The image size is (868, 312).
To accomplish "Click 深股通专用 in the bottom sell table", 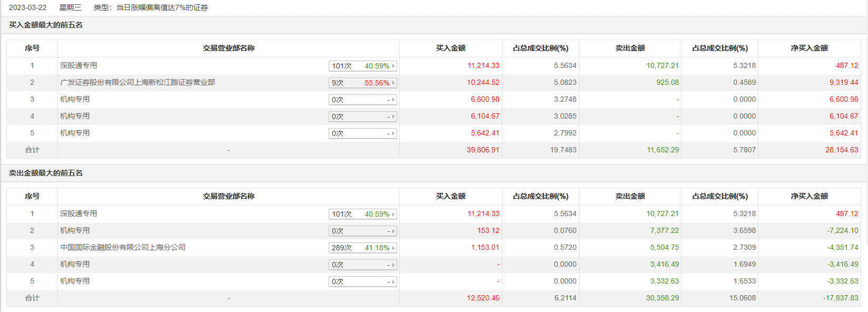I will pyautogui.click(x=78, y=213).
